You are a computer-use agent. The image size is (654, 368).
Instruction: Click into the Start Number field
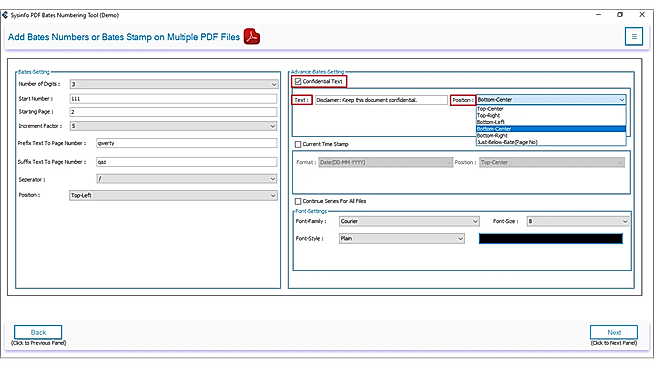point(174,99)
